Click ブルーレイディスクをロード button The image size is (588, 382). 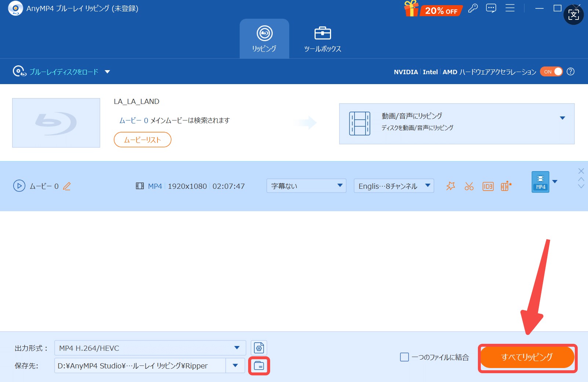(55, 72)
